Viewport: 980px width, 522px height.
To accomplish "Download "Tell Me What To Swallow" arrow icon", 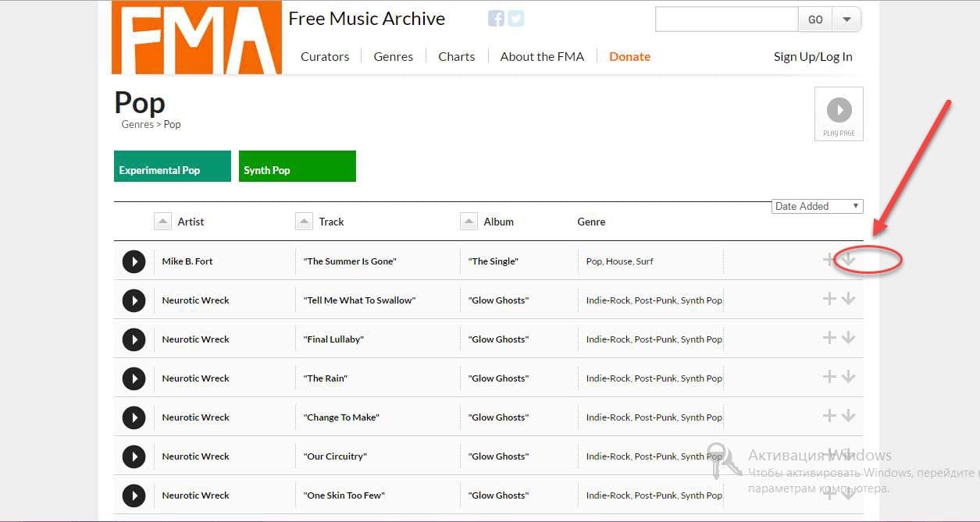I will click(x=849, y=299).
